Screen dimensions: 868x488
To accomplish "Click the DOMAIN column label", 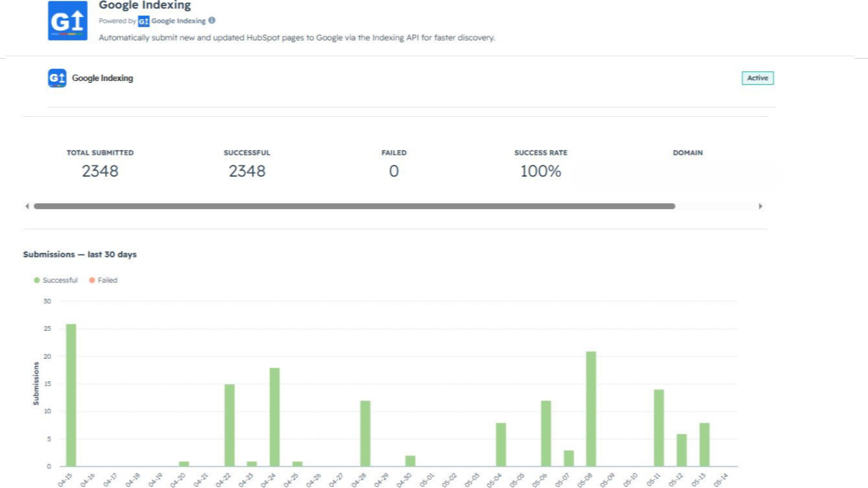I will pos(688,153).
